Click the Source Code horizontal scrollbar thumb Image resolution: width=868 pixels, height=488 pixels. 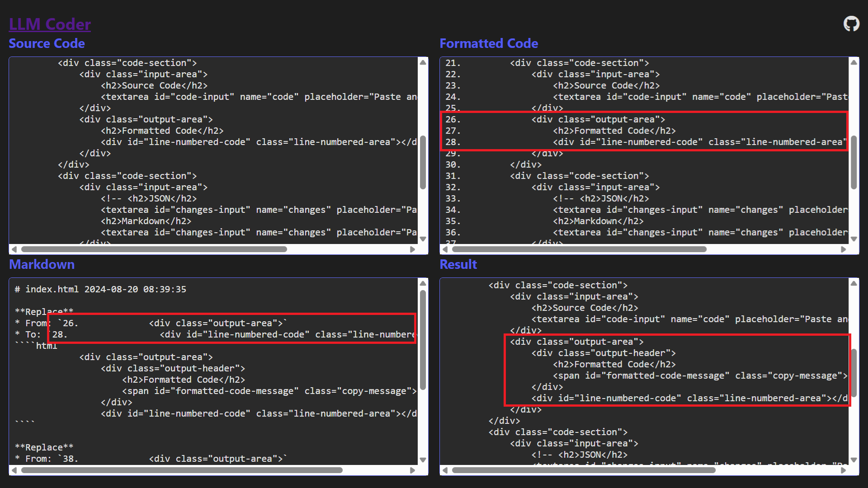[x=154, y=249]
